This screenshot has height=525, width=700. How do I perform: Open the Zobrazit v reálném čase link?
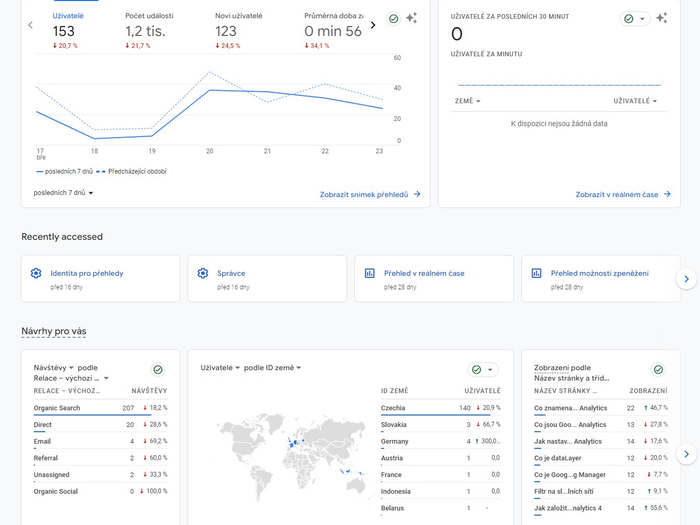point(622,194)
